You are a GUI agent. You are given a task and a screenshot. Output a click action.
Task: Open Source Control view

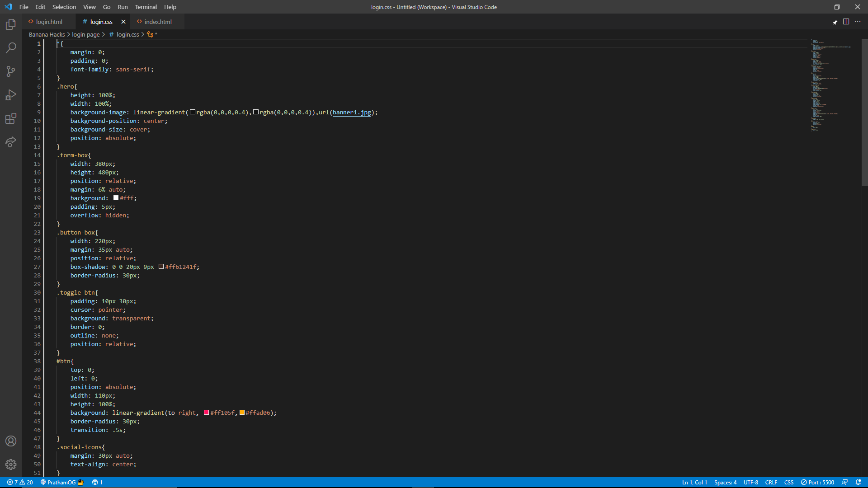point(11,71)
